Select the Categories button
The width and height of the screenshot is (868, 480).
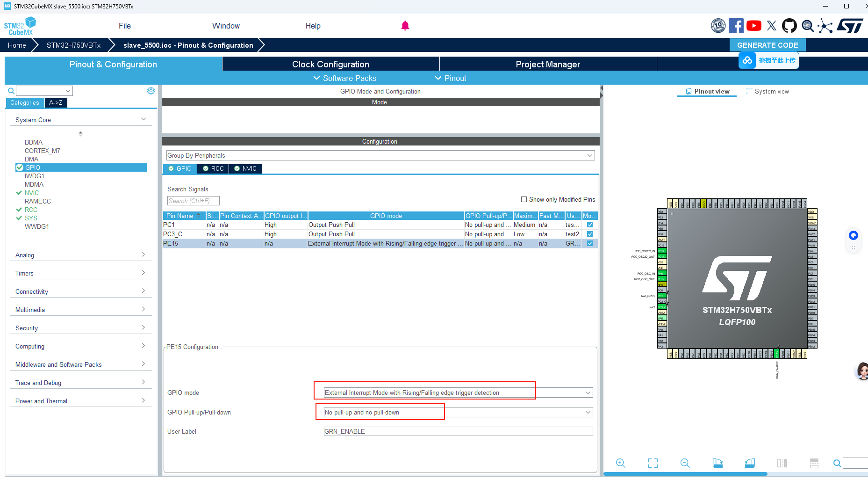(x=25, y=102)
